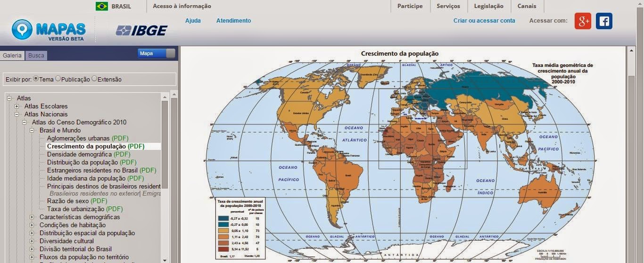Select Principais destinos de brasileiros entry
The width and height of the screenshot is (644, 263).
click(x=104, y=186)
